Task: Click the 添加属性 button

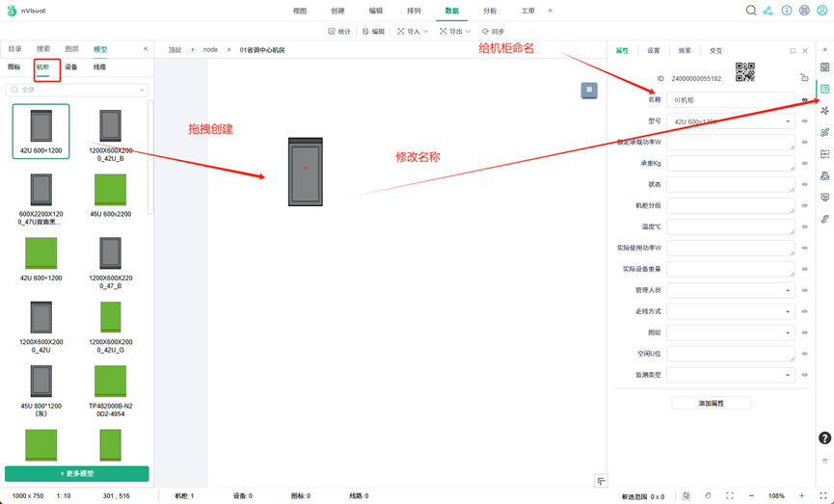Action: point(712,404)
